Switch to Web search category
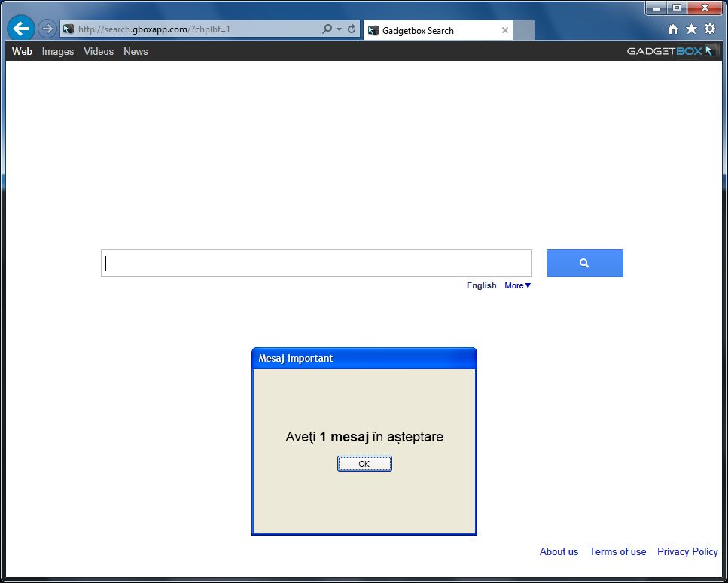The height and width of the screenshot is (583, 728). pyautogui.click(x=22, y=51)
